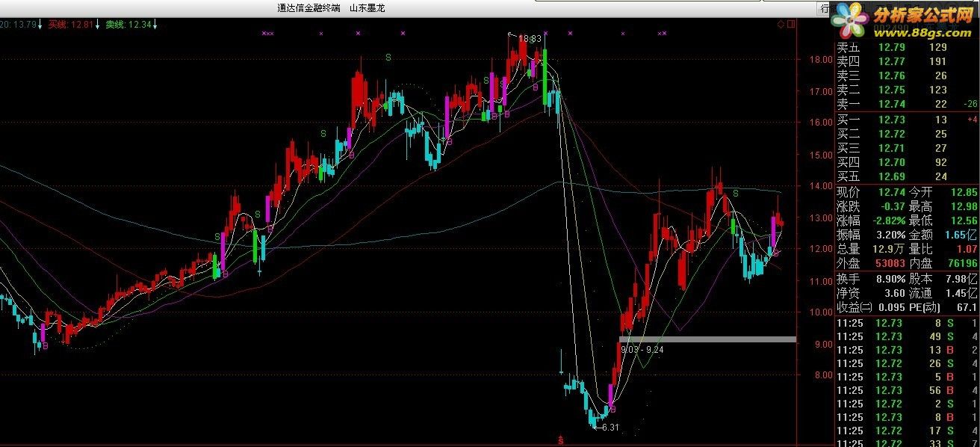Screen dimensions: 980x447
Task: Click the +4 change value beside 买一
Action: [x=972, y=120]
